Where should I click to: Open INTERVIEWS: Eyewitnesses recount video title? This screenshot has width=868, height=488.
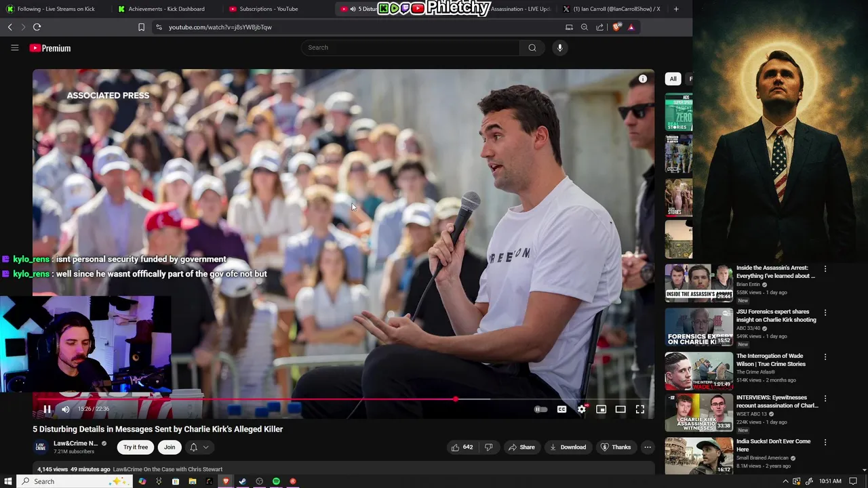pyautogui.click(x=777, y=401)
